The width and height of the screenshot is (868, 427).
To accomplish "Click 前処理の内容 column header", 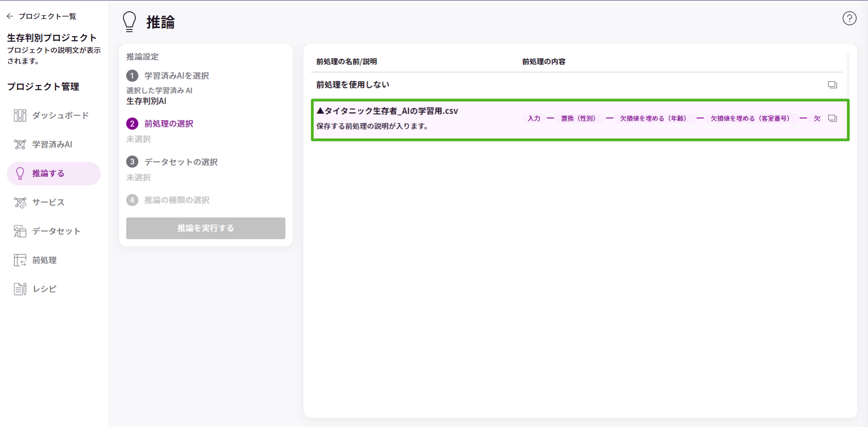I will click(x=544, y=61).
